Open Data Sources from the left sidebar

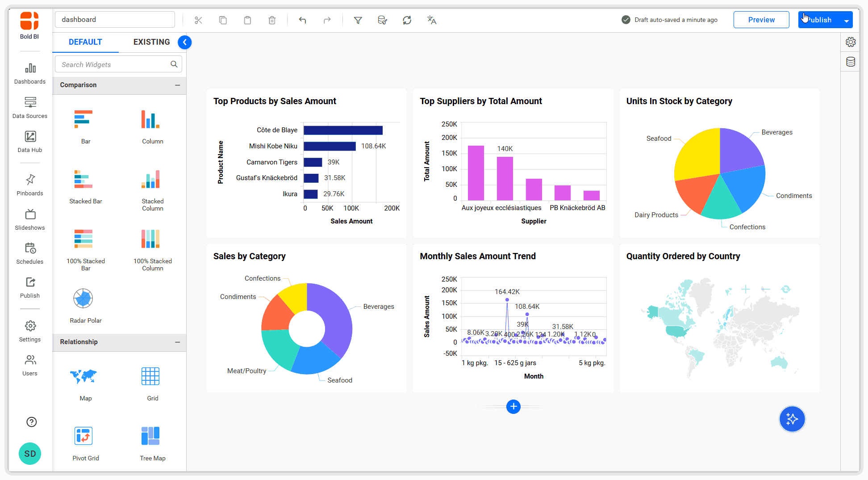point(29,107)
